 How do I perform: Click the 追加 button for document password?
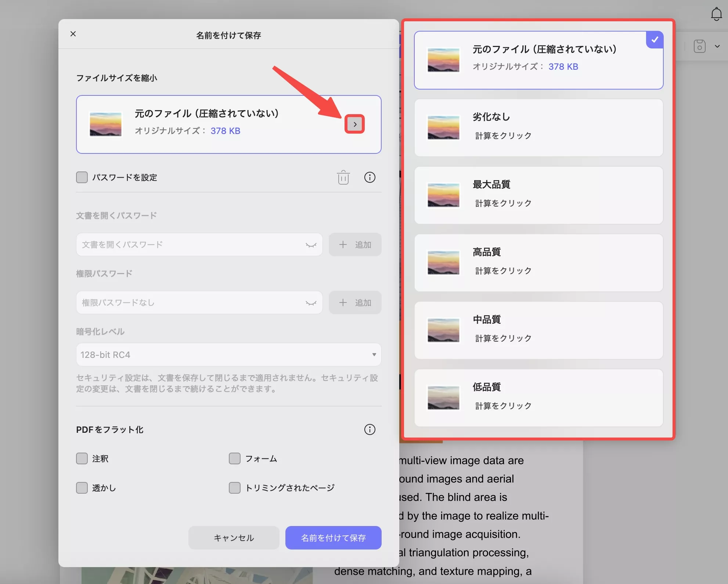[355, 244]
